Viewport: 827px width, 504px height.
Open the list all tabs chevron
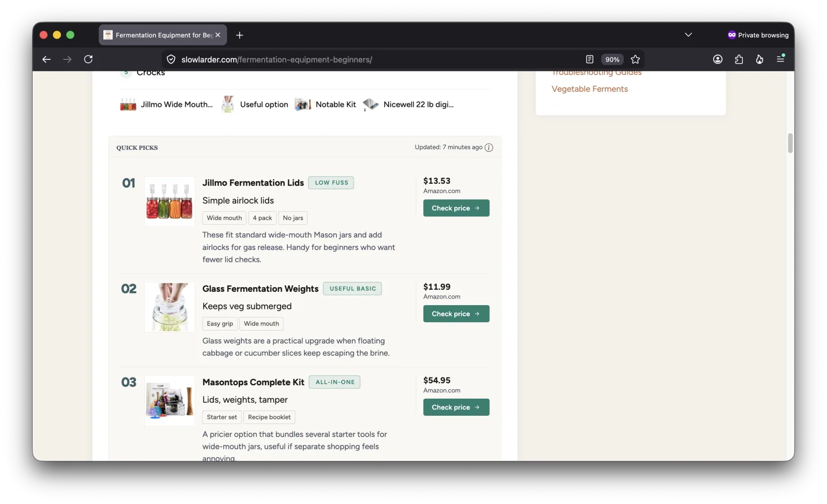(x=688, y=35)
